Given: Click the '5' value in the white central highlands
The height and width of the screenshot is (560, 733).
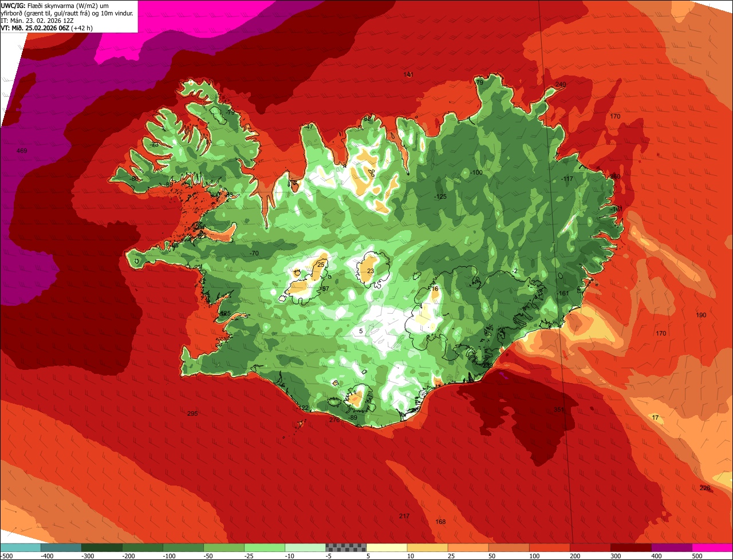Looking at the screenshot, I should 361,332.
